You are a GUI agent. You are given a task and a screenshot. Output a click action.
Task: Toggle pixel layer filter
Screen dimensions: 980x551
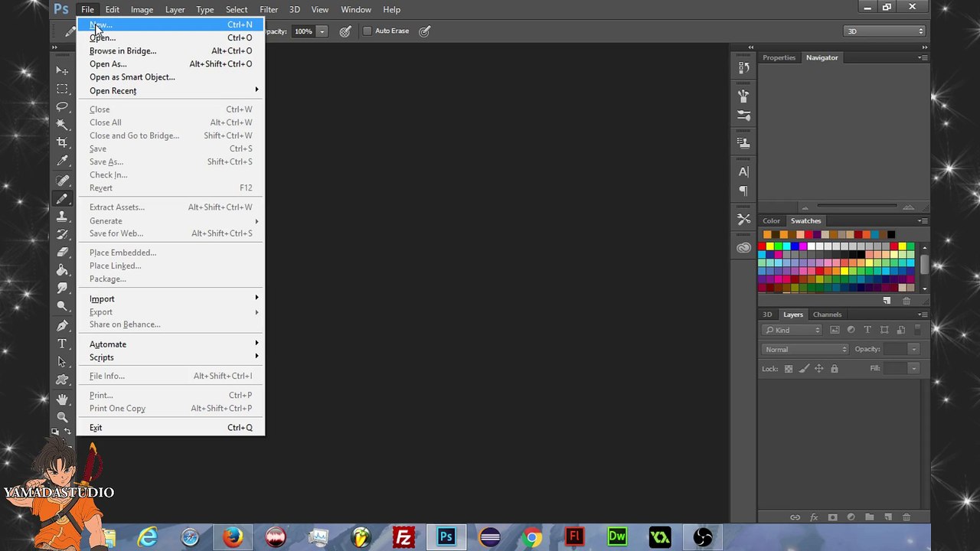tap(835, 330)
